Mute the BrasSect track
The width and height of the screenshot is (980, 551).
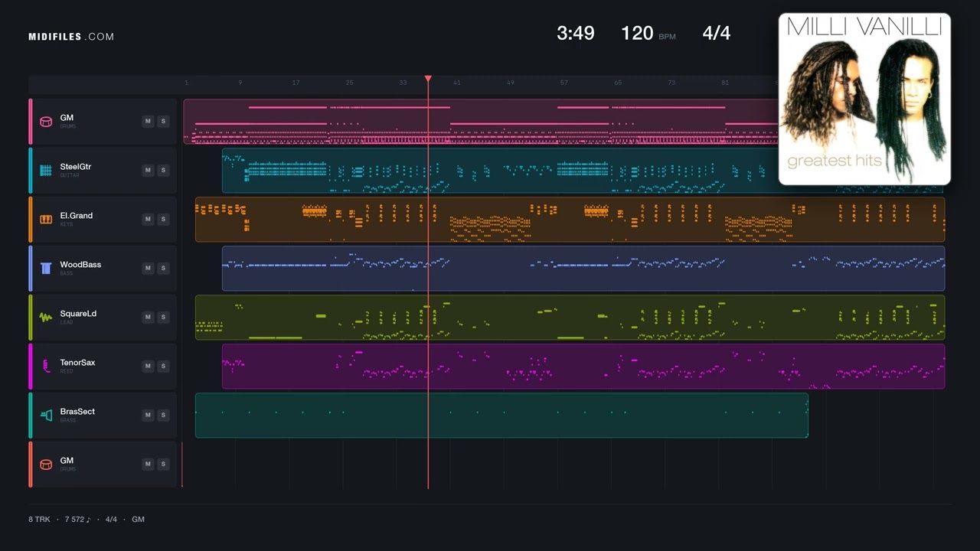click(148, 416)
